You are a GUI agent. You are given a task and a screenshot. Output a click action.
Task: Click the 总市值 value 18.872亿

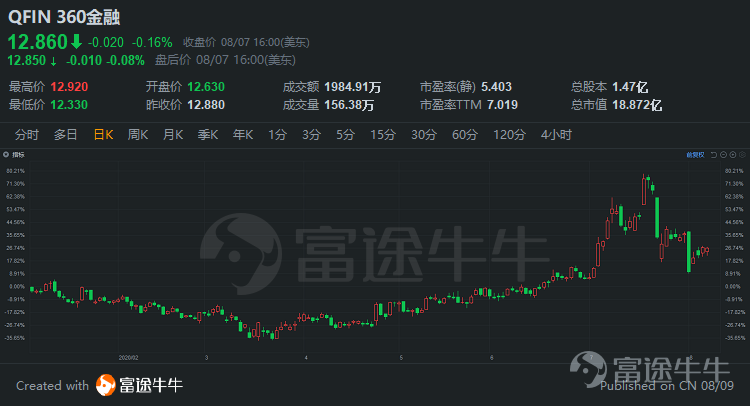coord(637,105)
